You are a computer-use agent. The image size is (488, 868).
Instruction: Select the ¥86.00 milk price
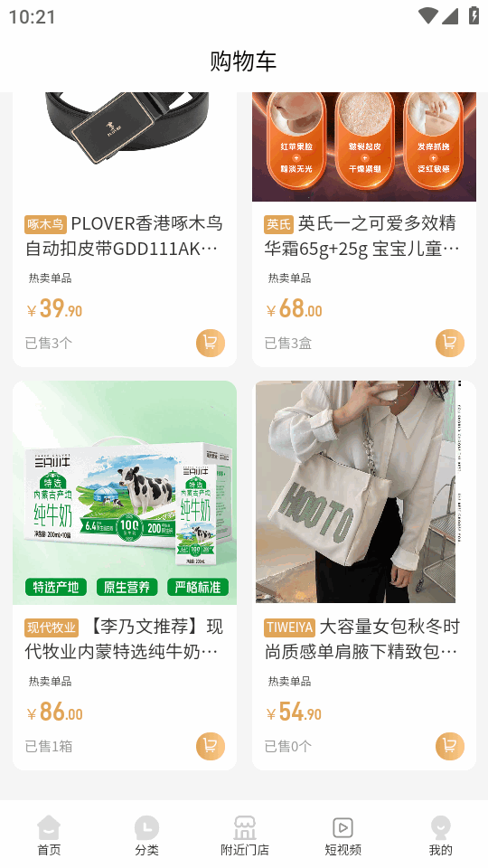pos(55,712)
